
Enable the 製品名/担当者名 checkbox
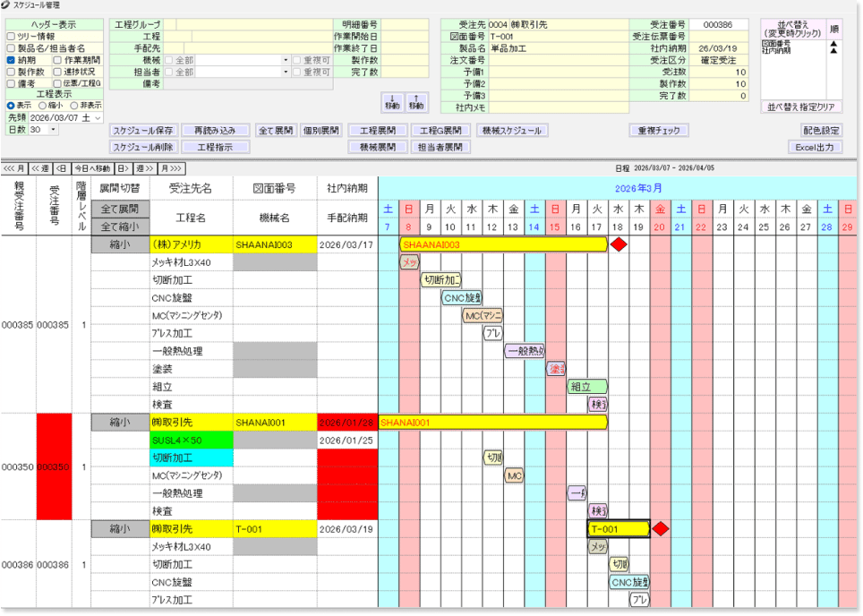11,48
